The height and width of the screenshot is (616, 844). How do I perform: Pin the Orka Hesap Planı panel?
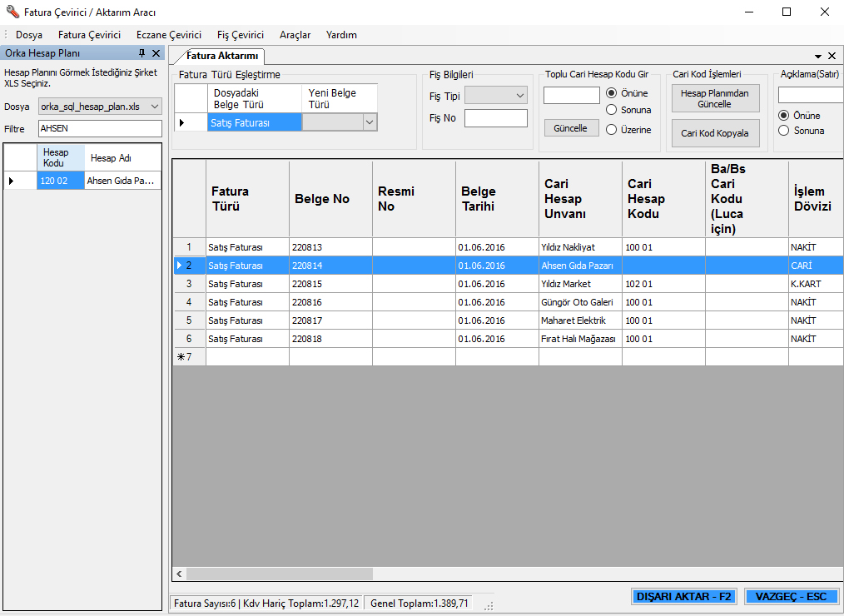(141, 53)
